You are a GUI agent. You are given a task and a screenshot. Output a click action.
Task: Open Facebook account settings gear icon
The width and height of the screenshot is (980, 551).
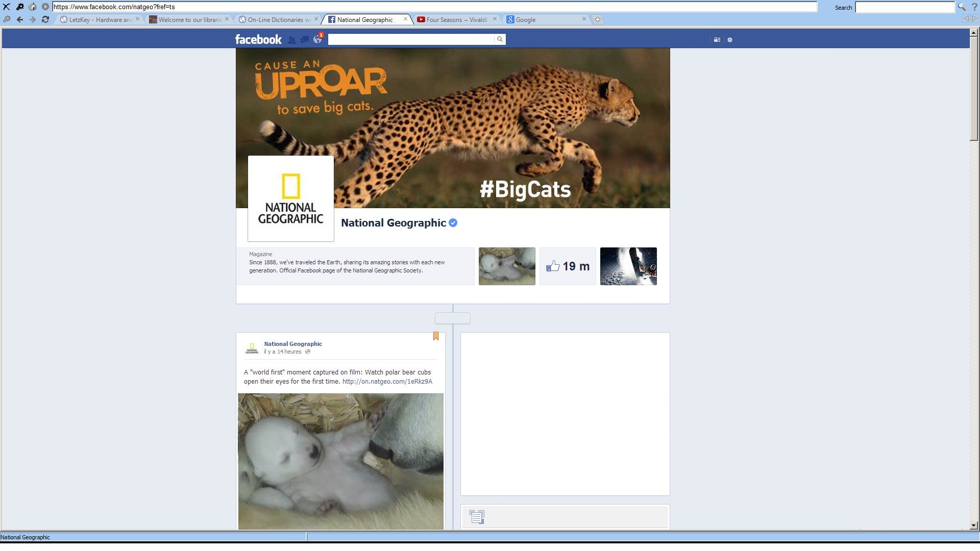[x=730, y=40]
